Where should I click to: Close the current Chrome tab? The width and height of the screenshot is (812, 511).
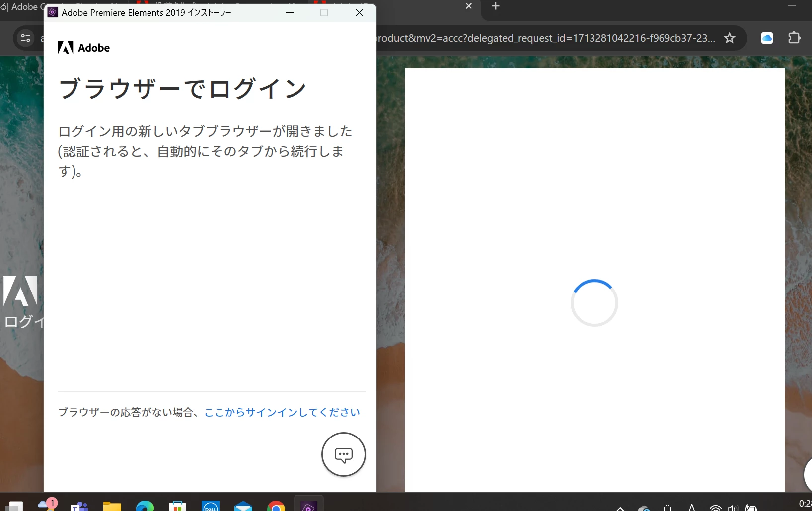coord(469,6)
